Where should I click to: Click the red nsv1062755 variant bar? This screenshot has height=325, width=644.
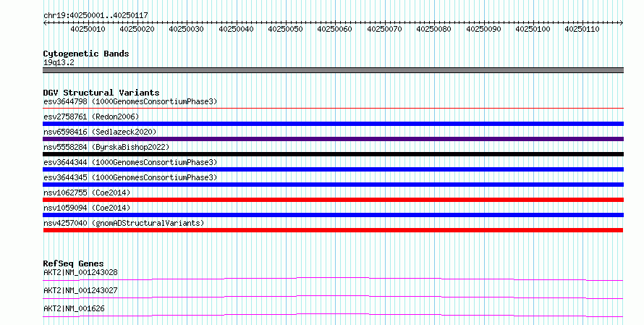point(333,200)
